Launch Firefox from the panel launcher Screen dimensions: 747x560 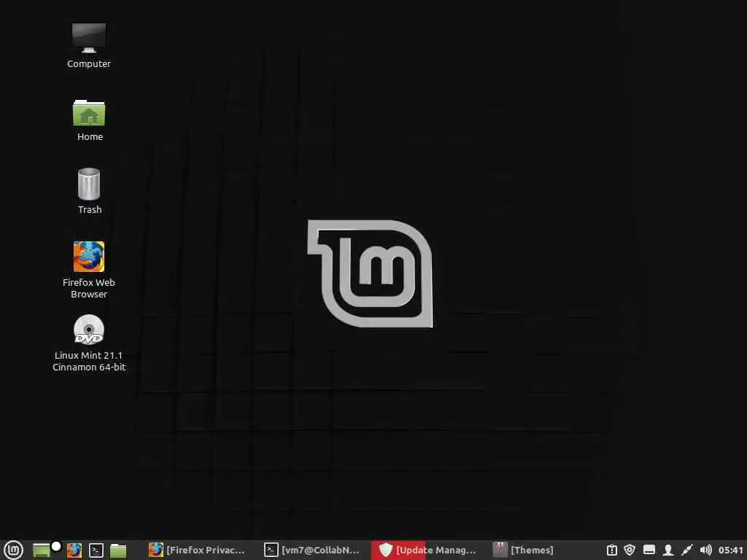pos(74,551)
